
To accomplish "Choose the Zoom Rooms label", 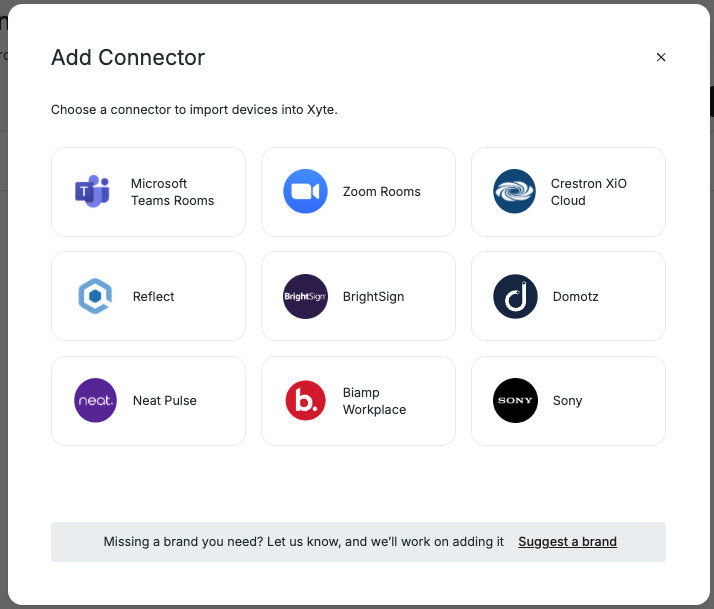I will tap(382, 192).
